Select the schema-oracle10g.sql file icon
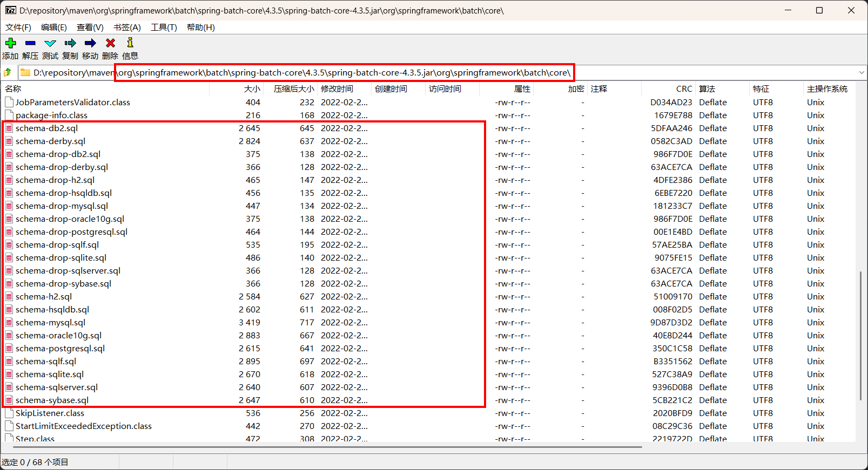 [x=9, y=336]
